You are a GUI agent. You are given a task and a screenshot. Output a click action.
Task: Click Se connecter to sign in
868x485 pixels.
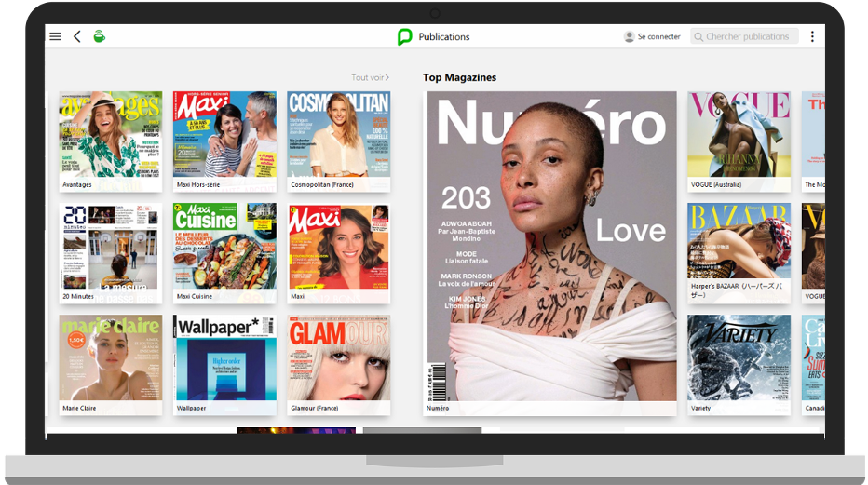pos(658,36)
